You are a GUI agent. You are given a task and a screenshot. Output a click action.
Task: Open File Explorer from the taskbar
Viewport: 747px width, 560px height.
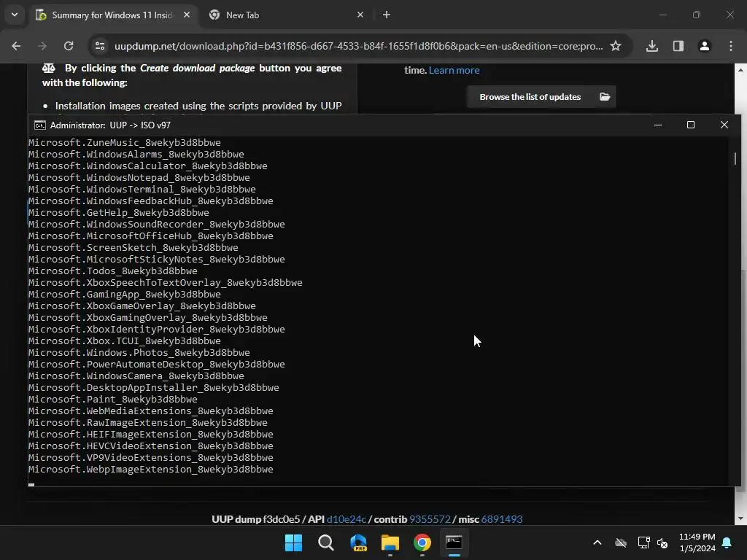click(x=390, y=542)
